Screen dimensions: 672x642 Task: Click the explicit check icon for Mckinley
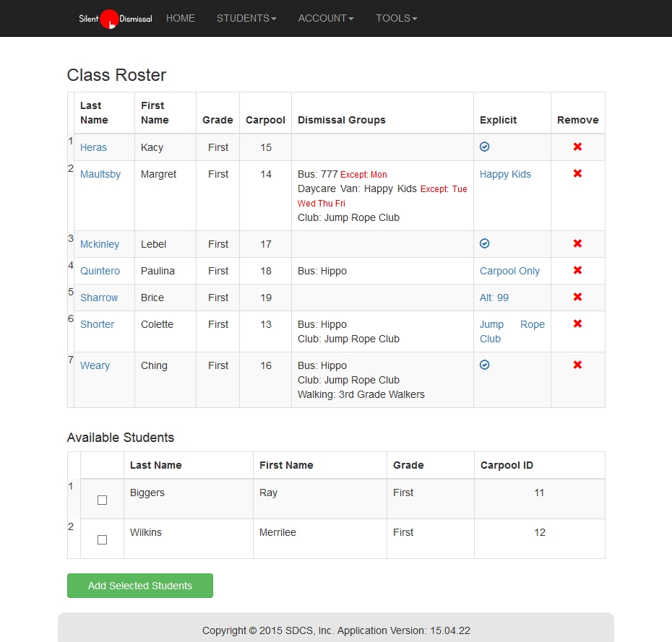click(485, 244)
